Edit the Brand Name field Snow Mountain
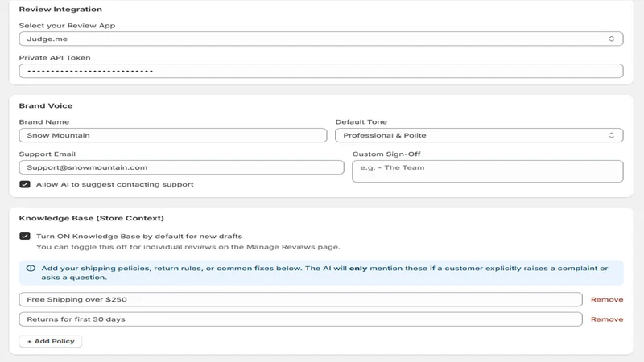644x362 pixels. click(x=173, y=135)
